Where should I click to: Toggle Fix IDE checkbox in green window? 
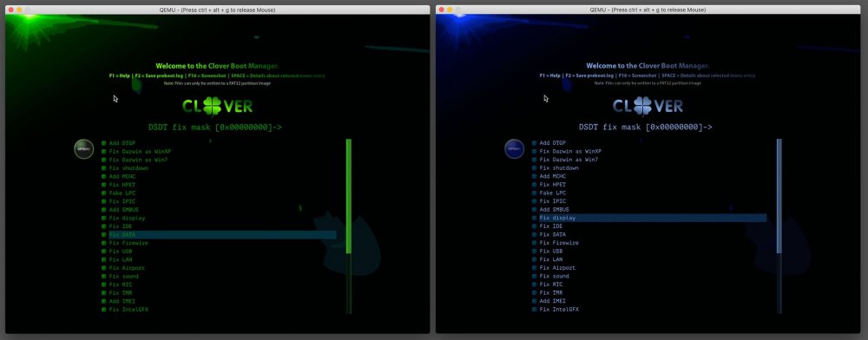point(103,226)
